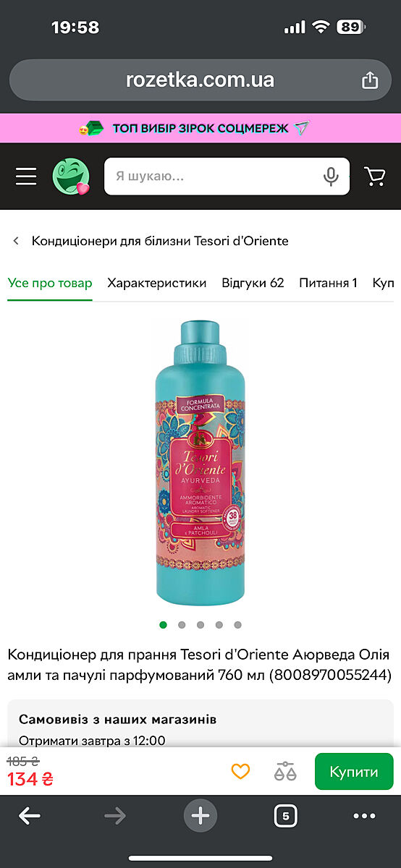Select the third image carousel dot

click(x=200, y=625)
